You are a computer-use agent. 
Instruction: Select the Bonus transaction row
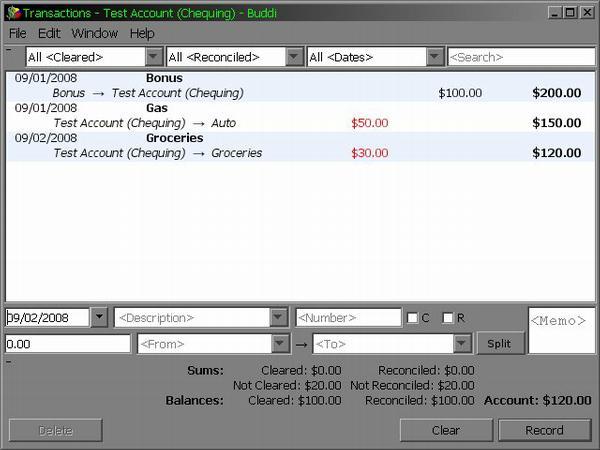[300, 85]
